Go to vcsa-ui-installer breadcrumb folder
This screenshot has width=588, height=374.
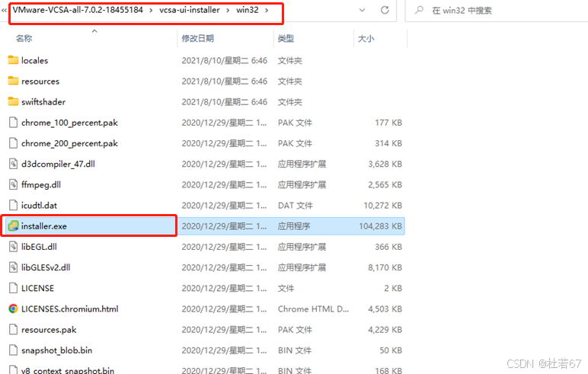pos(190,10)
